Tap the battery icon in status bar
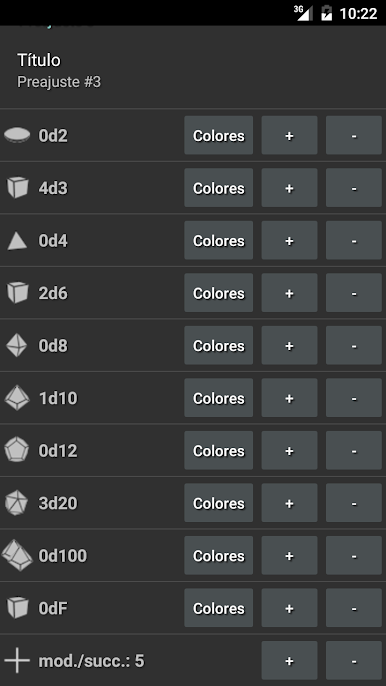This screenshot has width=386, height=686. tap(326, 13)
